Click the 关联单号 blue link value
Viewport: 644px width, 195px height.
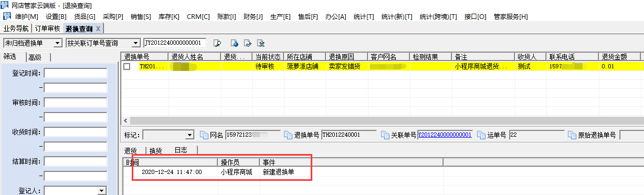pyautogui.click(x=445, y=135)
